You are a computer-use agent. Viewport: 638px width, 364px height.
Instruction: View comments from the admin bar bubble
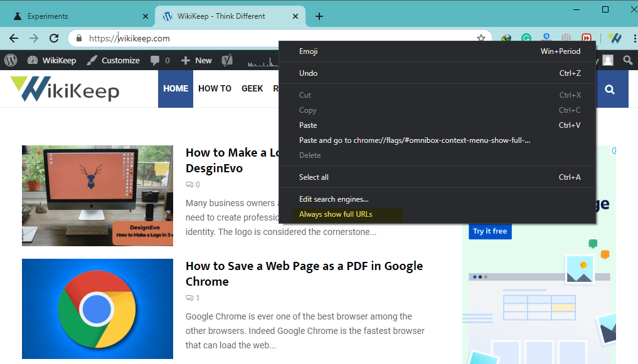[x=160, y=61]
